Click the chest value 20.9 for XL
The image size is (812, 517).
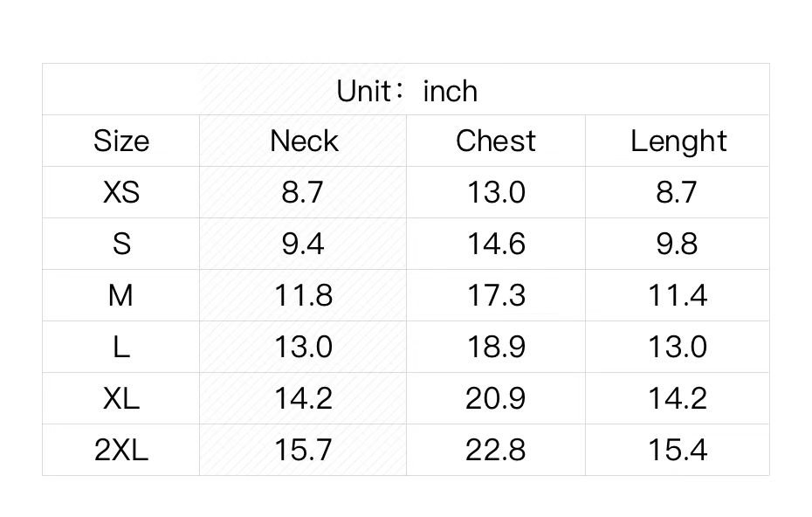496,399
